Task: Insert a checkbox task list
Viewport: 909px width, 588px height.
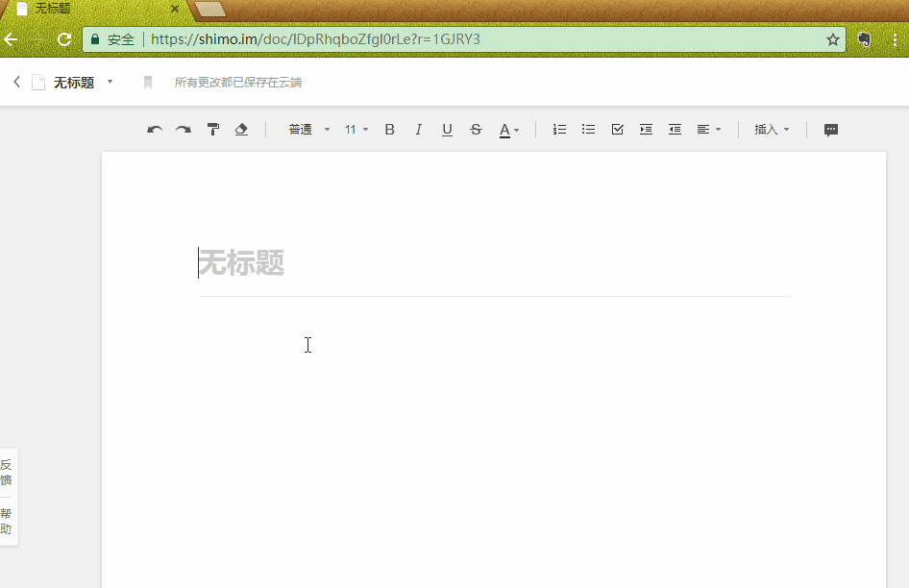Action: coord(618,130)
